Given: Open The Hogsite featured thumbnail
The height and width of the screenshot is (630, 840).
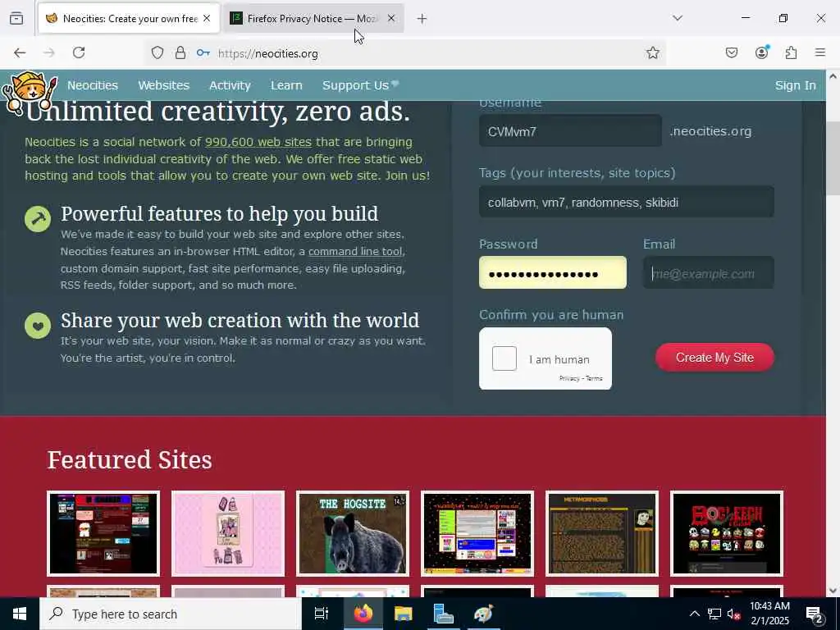Looking at the screenshot, I should tap(353, 533).
